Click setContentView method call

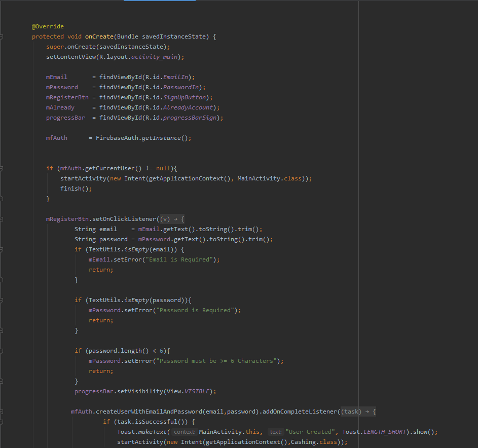click(71, 57)
